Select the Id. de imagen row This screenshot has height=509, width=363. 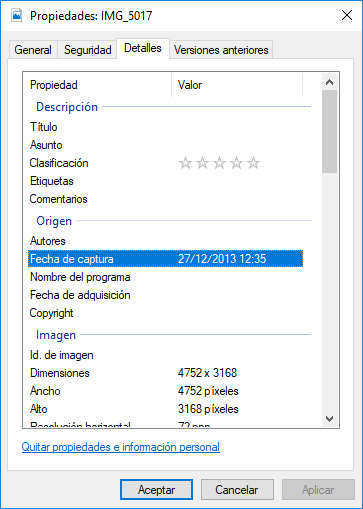click(x=166, y=355)
